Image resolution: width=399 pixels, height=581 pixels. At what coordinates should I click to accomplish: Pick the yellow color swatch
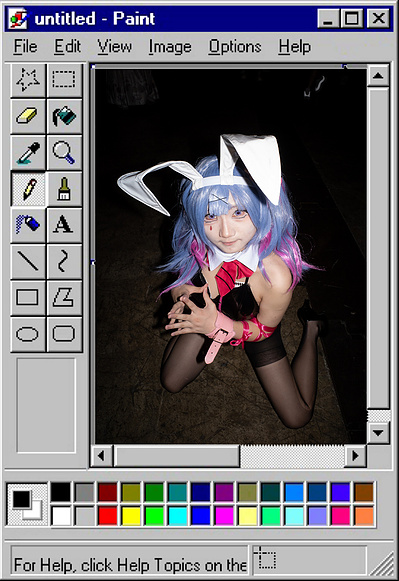[x=131, y=515]
